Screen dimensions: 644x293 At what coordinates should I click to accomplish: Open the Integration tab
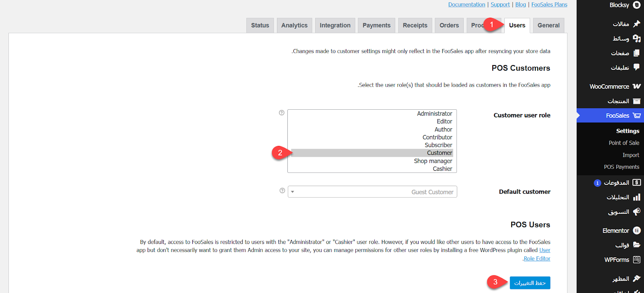tap(335, 25)
